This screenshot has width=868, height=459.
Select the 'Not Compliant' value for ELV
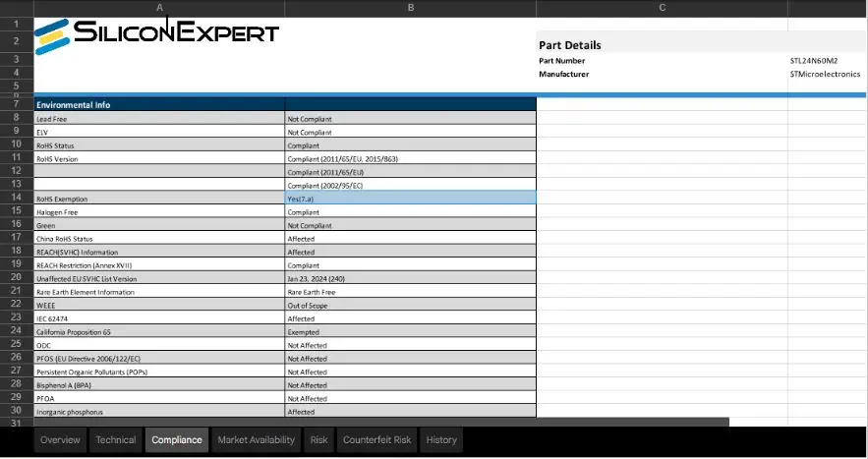[x=410, y=132]
